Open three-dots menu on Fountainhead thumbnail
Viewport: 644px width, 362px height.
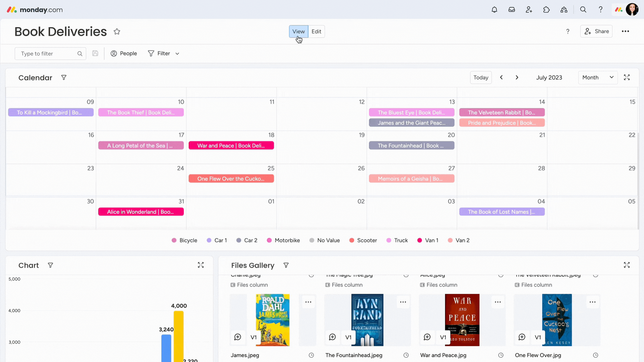[403, 302]
